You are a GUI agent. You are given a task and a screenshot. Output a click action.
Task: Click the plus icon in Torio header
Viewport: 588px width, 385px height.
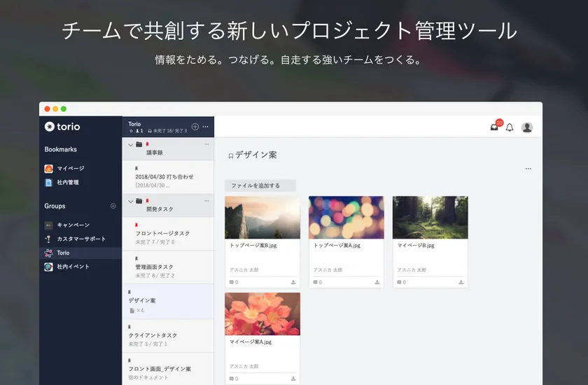[x=195, y=127]
